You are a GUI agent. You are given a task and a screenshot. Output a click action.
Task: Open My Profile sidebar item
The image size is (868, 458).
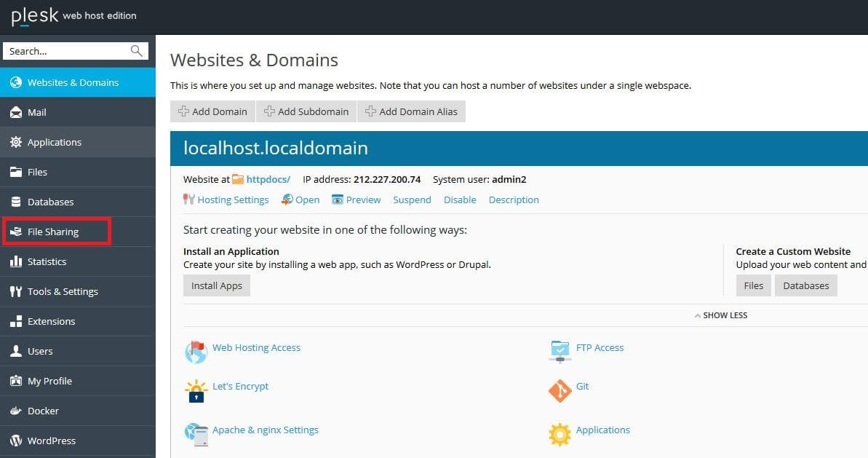click(78, 382)
